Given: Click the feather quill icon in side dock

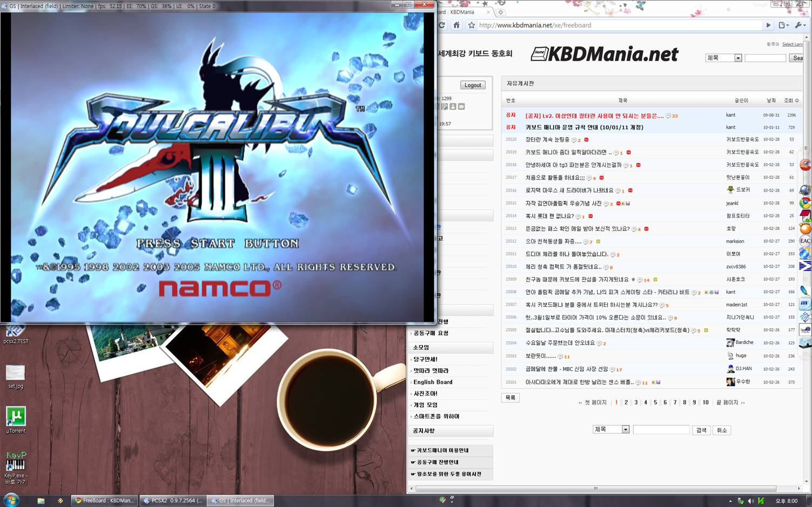Looking at the screenshot, I should tap(805, 291).
